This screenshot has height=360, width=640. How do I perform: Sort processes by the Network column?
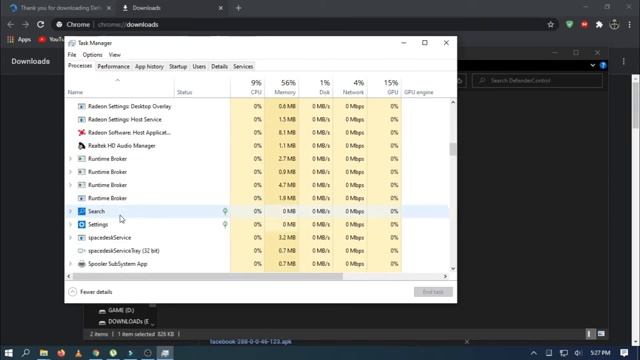tap(350, 87)
